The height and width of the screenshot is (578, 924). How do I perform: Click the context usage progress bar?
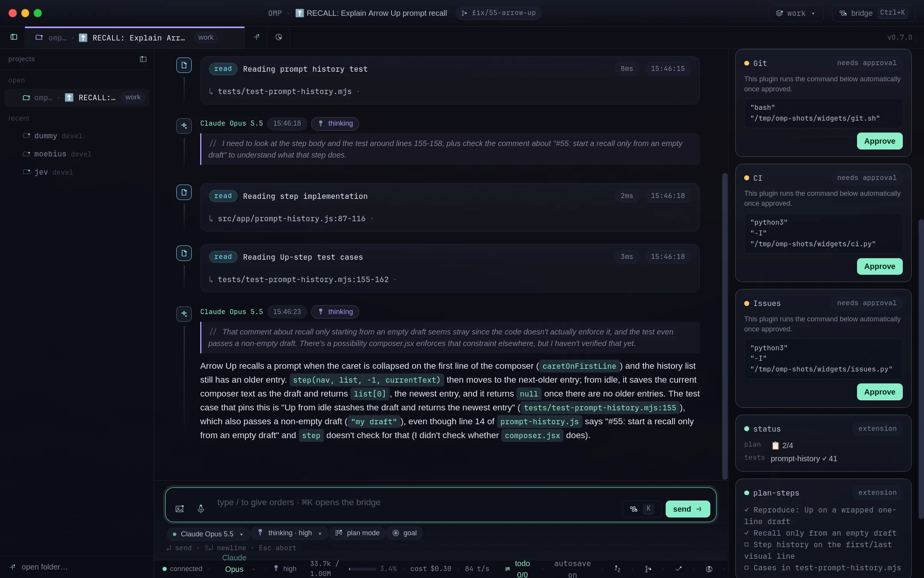tap(363, 569)
